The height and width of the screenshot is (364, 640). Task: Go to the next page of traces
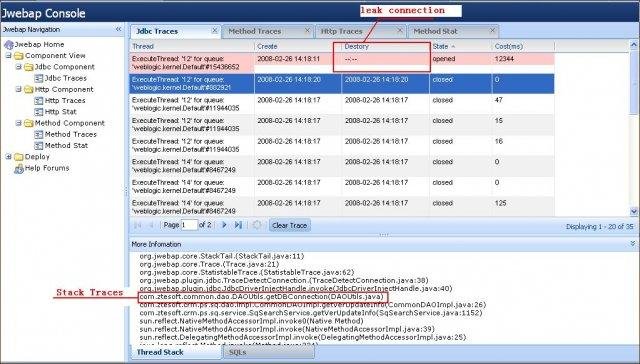[224, 225]
